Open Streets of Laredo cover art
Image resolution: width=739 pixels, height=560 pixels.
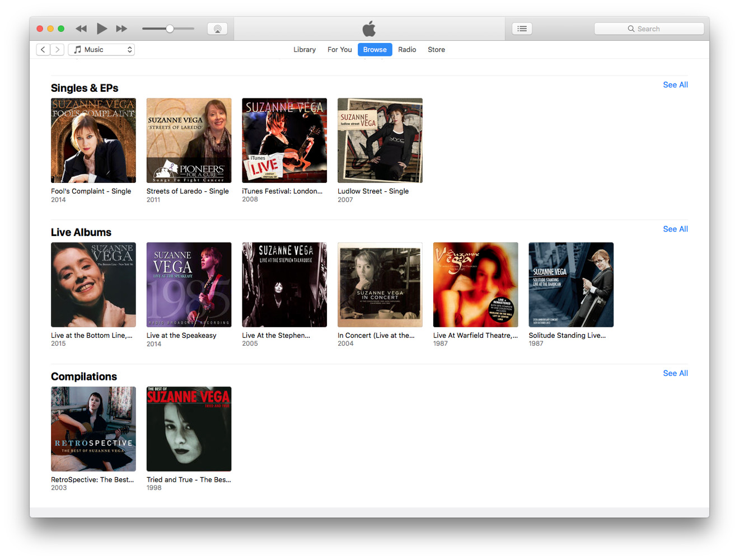tap(189, 140)
